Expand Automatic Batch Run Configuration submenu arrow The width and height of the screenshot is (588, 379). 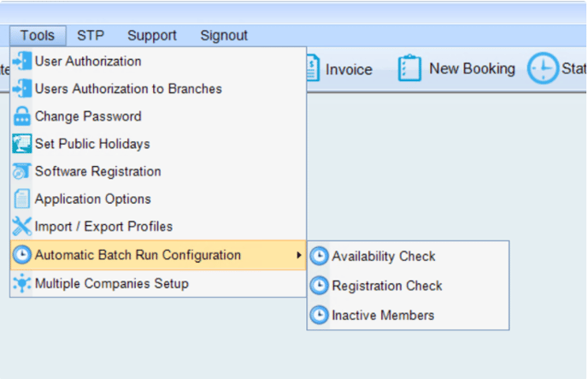tap(299, 255)
